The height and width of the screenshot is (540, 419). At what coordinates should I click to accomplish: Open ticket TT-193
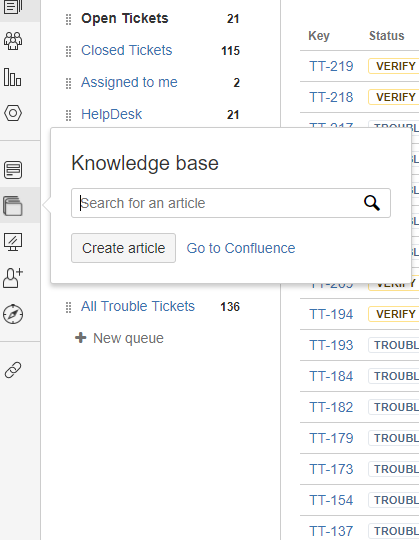pyautogui.click(x=331, y=345)
